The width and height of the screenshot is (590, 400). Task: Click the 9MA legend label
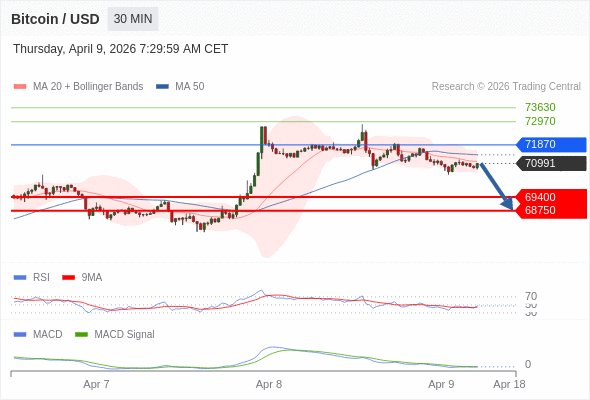pos(92,278)
